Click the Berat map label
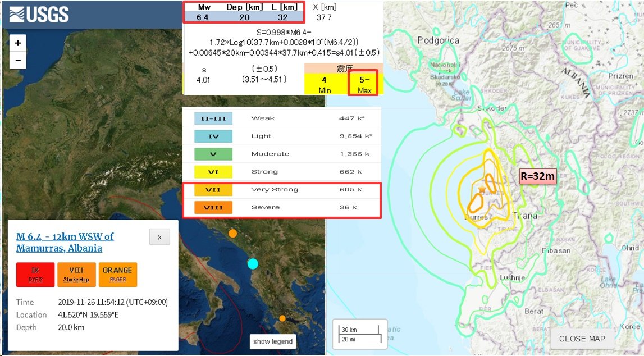This screenshot has height=356, width=644. (x=534, y=311)
